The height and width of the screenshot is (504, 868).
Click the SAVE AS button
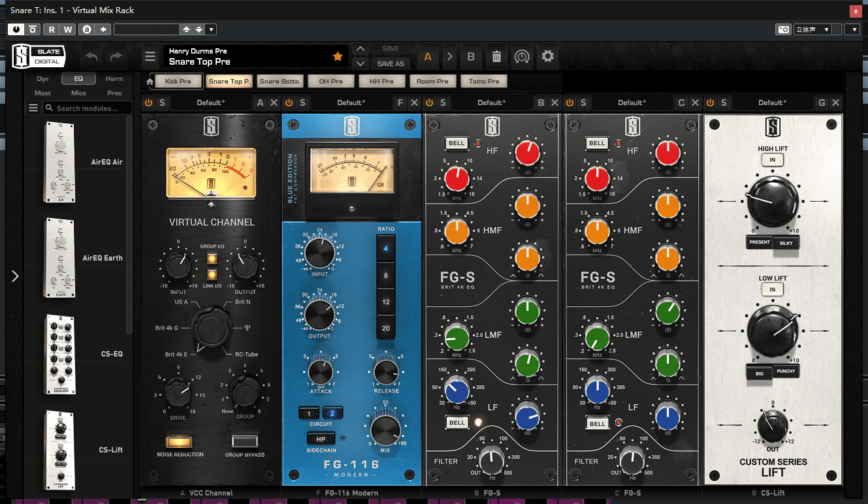391,63
